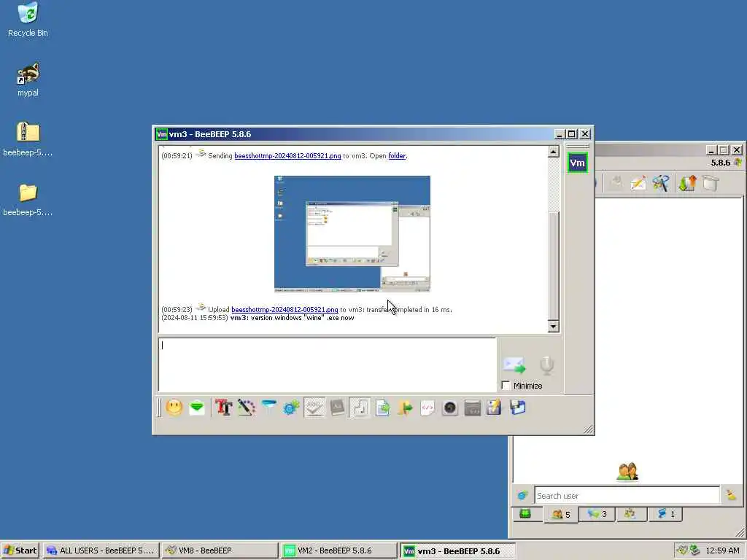The width and height of the screenshot is (747, 560).
Task: Click the grayed ghost icon in main window toolbar
Action: coord(616,183)
